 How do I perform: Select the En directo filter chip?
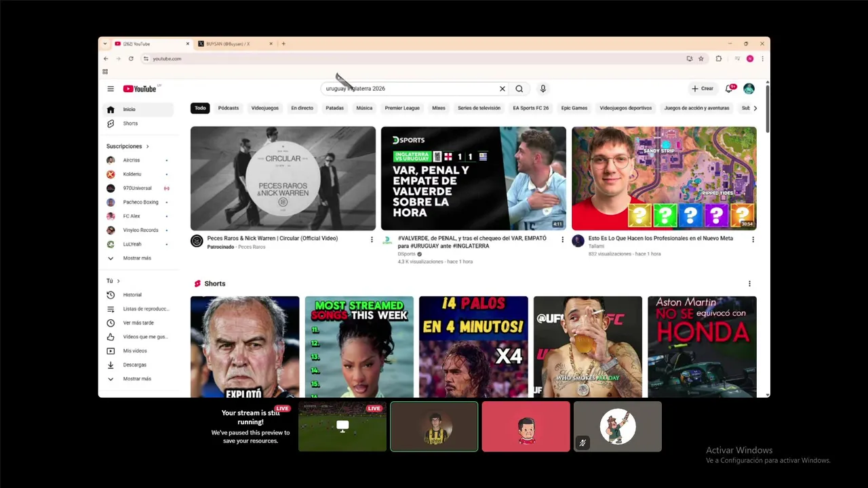tap(302, 108)
